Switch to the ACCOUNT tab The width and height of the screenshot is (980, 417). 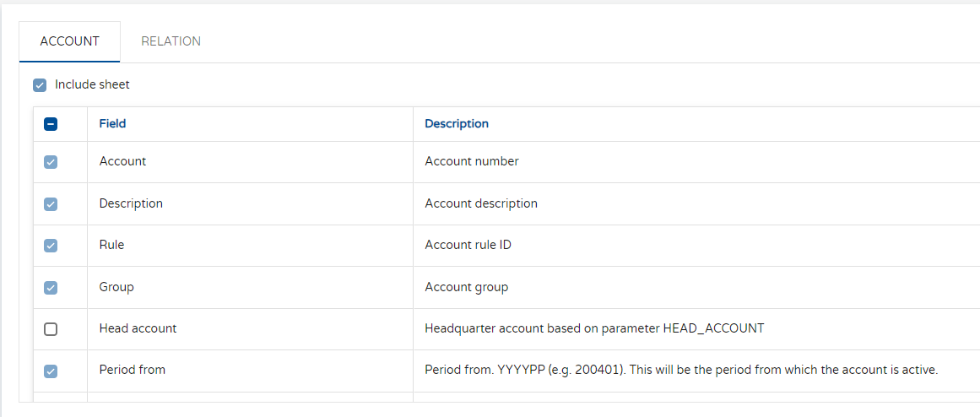pyautogui.click(x=69, y=41)
